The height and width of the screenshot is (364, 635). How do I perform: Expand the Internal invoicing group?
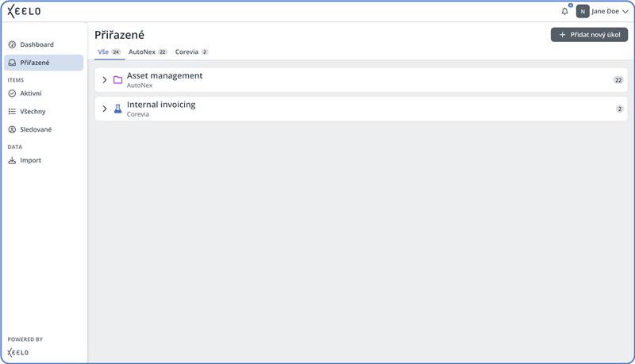pos(105,109)
